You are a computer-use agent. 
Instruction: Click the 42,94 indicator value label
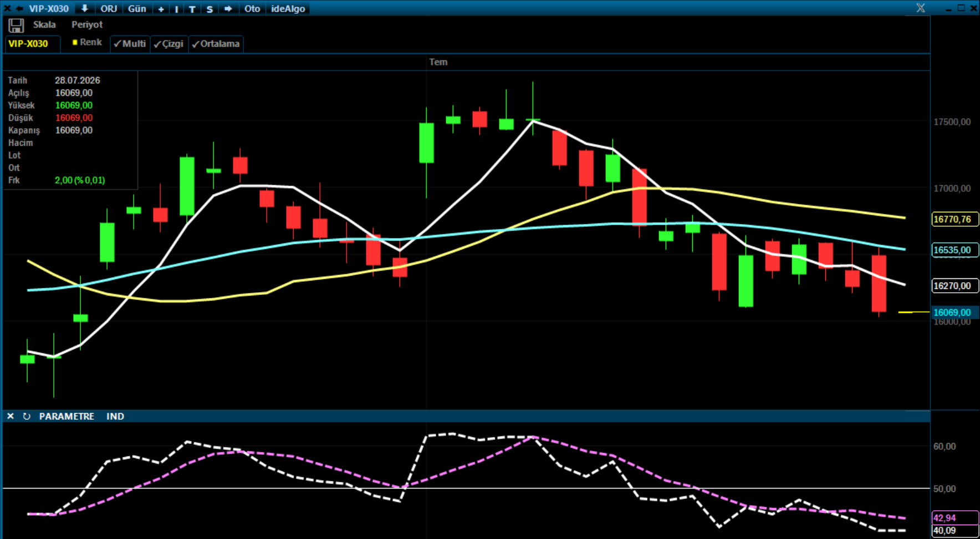955,518
